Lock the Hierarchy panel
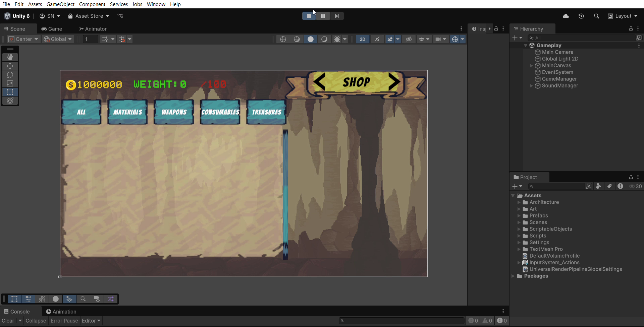The image size is (644, 327). pyautogui.click(x=631, y=29)
